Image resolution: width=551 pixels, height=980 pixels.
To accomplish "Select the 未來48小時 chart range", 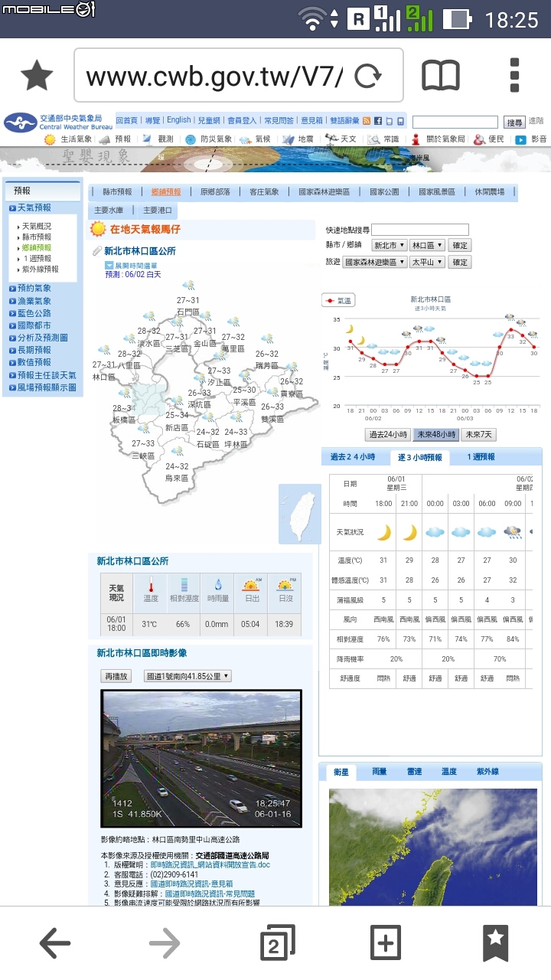I will 436,434.
